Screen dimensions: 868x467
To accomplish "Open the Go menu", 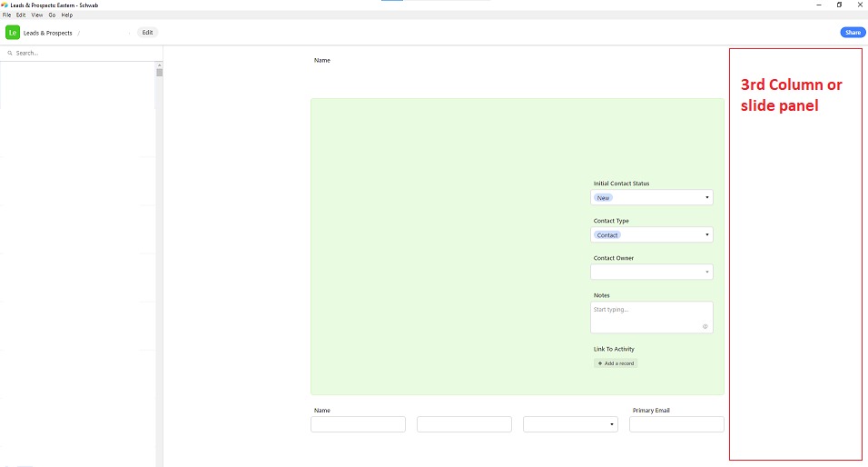I will click(52, 15).
